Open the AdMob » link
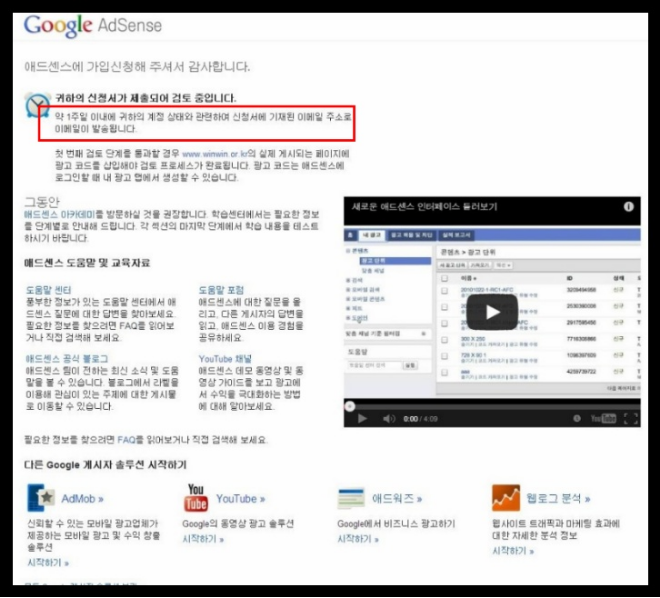Screen dimensions: 660x598 pyautogui.click(x=82, y=499)
